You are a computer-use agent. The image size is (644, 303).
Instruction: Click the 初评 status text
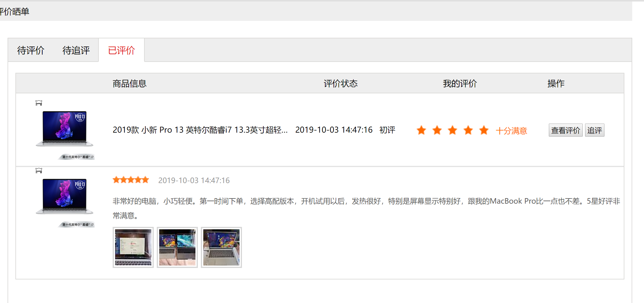[387, 130]
